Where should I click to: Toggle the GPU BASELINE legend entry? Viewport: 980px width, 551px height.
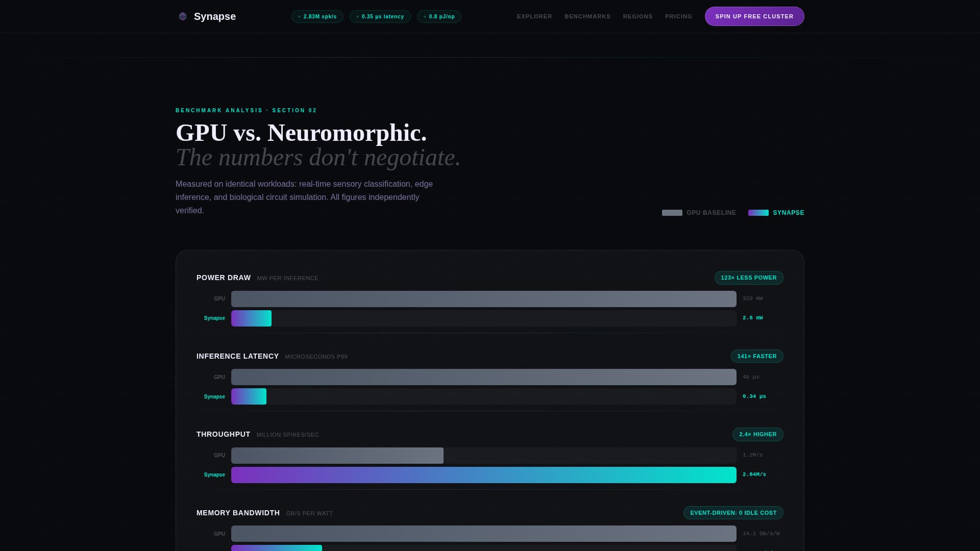tap(699, 213)
